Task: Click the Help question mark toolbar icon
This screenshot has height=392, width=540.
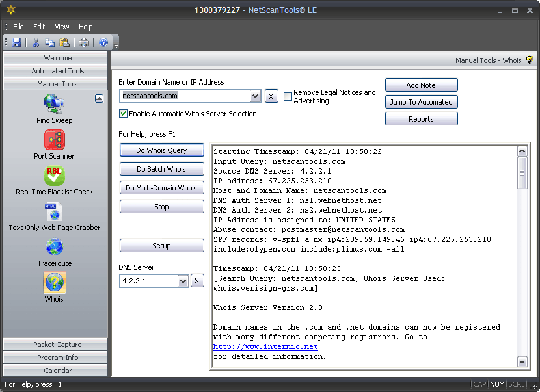Action: pyautogui.click(x=103, y=42)
